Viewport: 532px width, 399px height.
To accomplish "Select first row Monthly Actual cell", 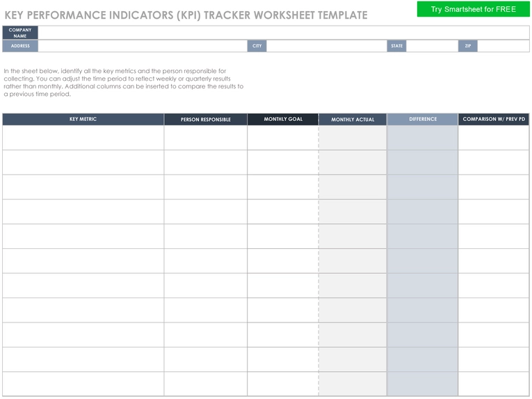I will pyautogui.click(x=353, y=138).
